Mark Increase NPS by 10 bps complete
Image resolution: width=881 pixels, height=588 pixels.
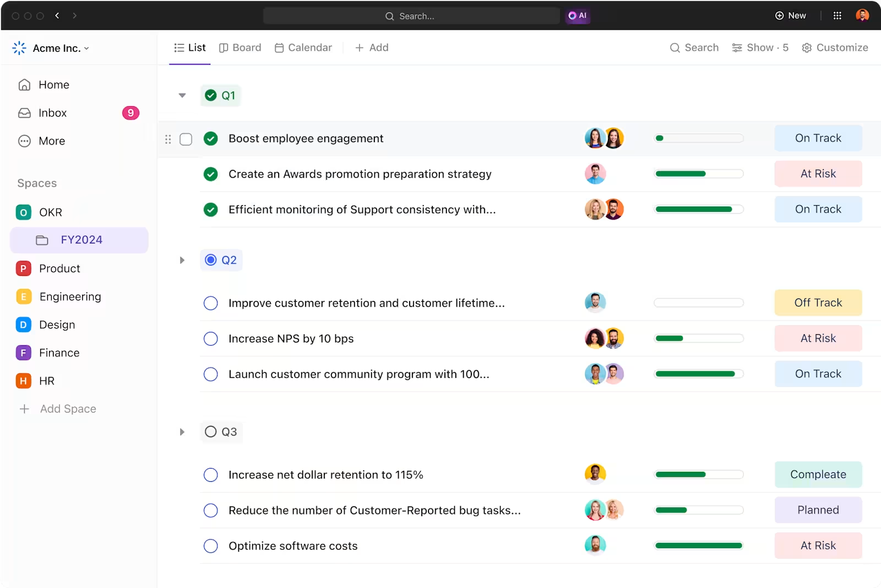coord(210,339)
